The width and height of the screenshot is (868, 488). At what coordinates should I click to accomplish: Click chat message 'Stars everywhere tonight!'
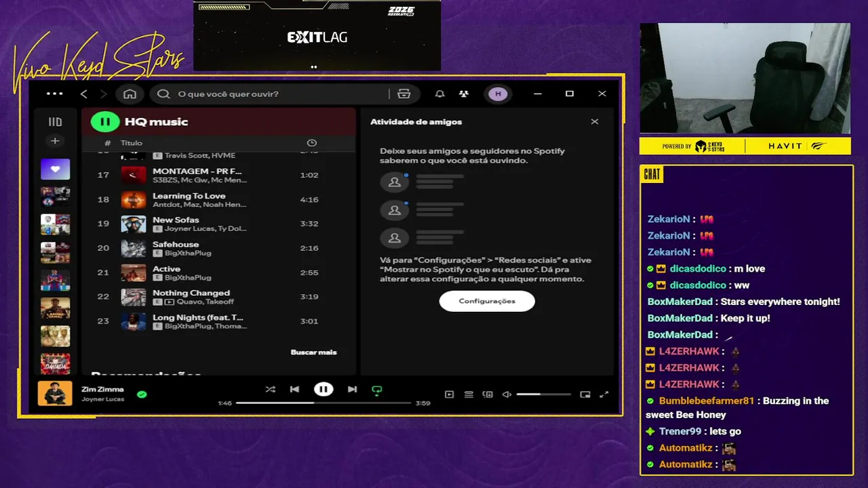(781, 302)
